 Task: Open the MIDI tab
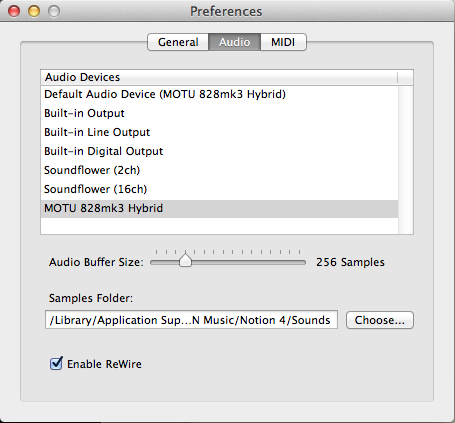pos(283,42)
